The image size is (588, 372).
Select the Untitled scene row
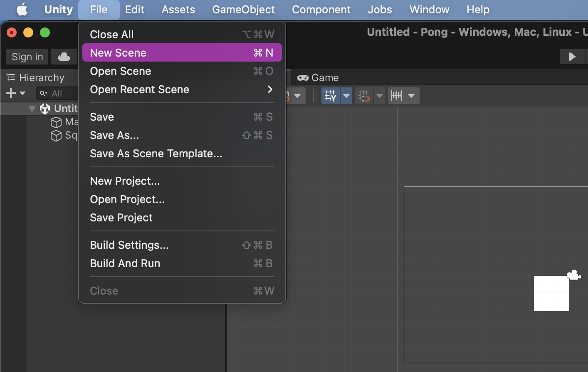coord(40,109)
